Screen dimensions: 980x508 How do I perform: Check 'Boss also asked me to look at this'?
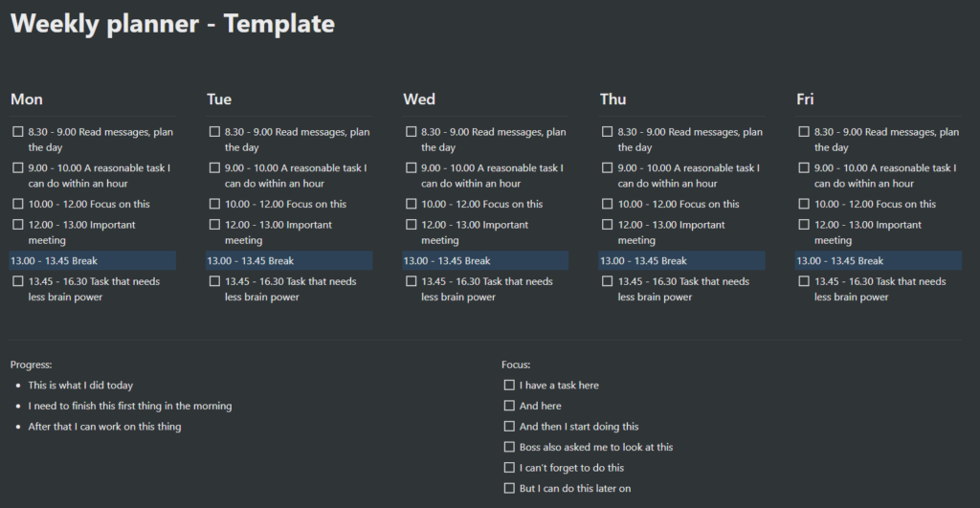click(x=509, y=447)
